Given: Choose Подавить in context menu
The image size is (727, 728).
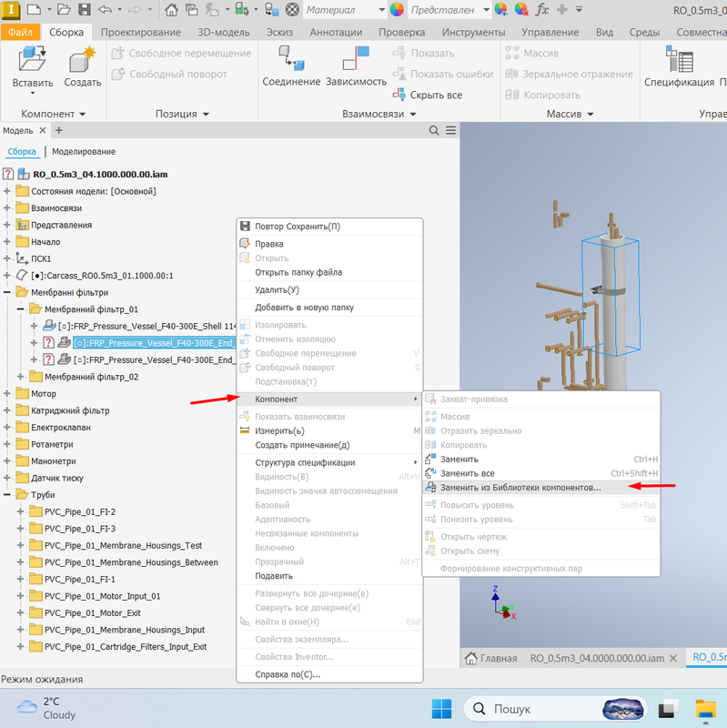Looking at the screenshot, I should coord(329,576).
